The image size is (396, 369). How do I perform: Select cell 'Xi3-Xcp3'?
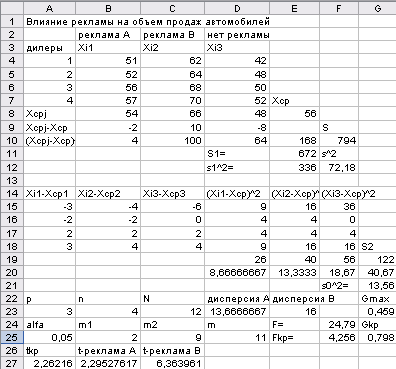172,193
